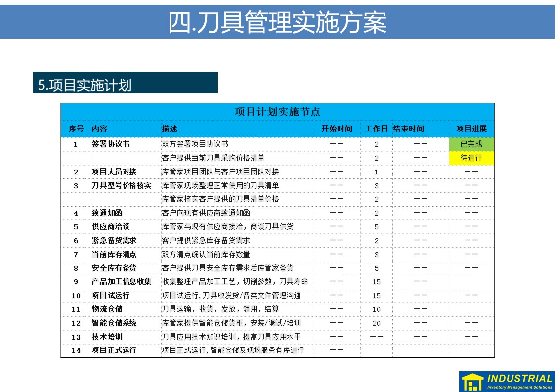Select the slide title 四.刀具管理实施方案
555x392 pixels.
[277, 22]
